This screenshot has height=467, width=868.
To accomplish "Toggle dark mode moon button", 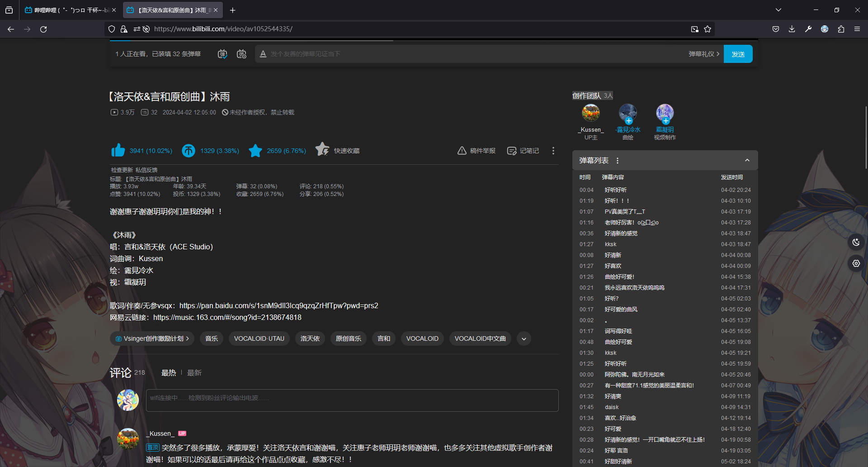I will click(x=856, y=242).
